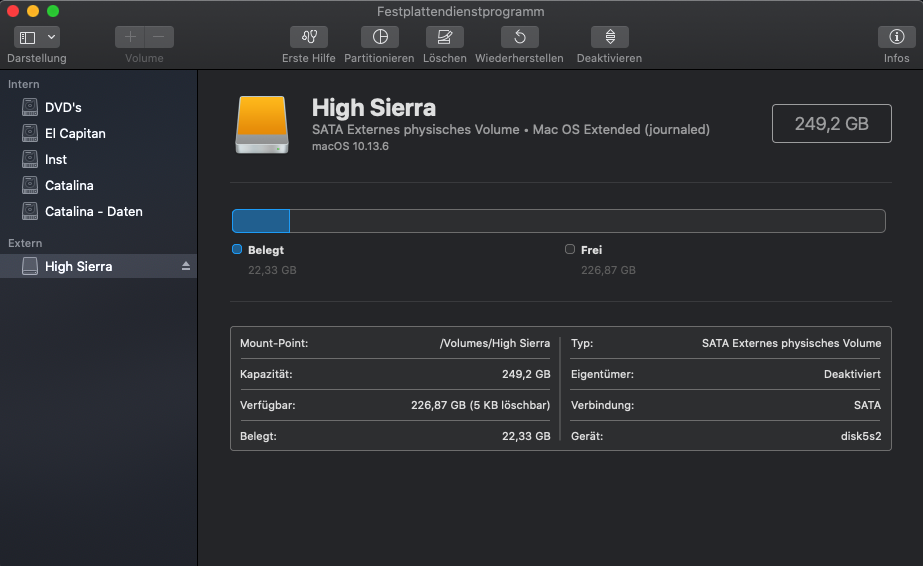Viewport: 923px width, 566px height.
Task: Click the blue Belegt legend square
Action: point(237,249)
